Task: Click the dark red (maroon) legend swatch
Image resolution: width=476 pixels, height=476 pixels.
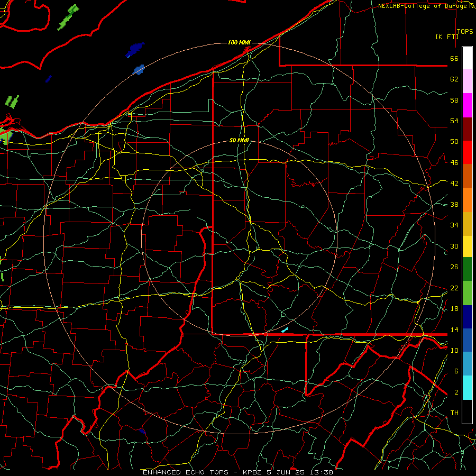Action: (x=467, y=129)
